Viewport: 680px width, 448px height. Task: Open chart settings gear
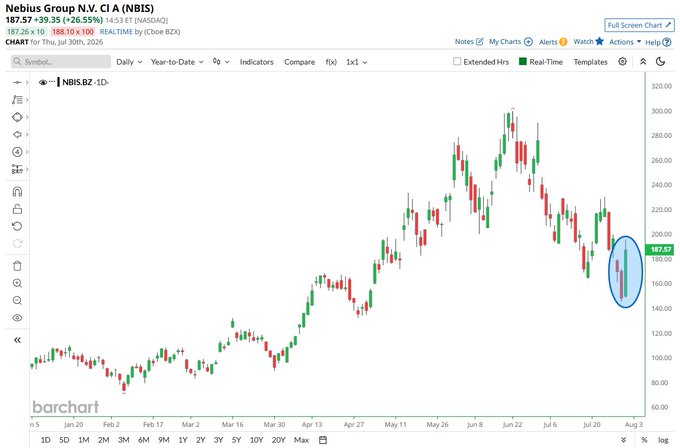(622, 62)
